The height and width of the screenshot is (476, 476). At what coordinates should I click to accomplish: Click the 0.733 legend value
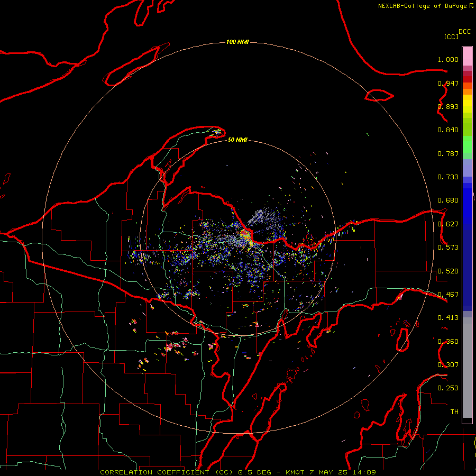pyautogui.click(x=448, y=177)
